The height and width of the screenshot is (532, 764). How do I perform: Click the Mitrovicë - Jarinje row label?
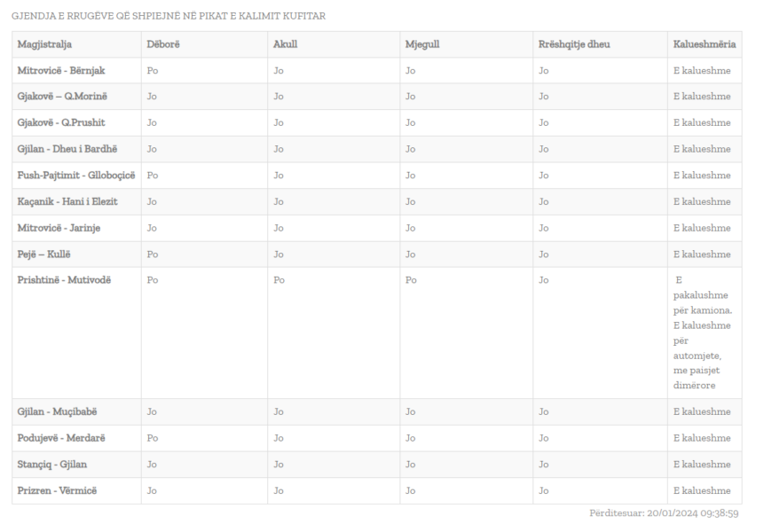(59, 228)
